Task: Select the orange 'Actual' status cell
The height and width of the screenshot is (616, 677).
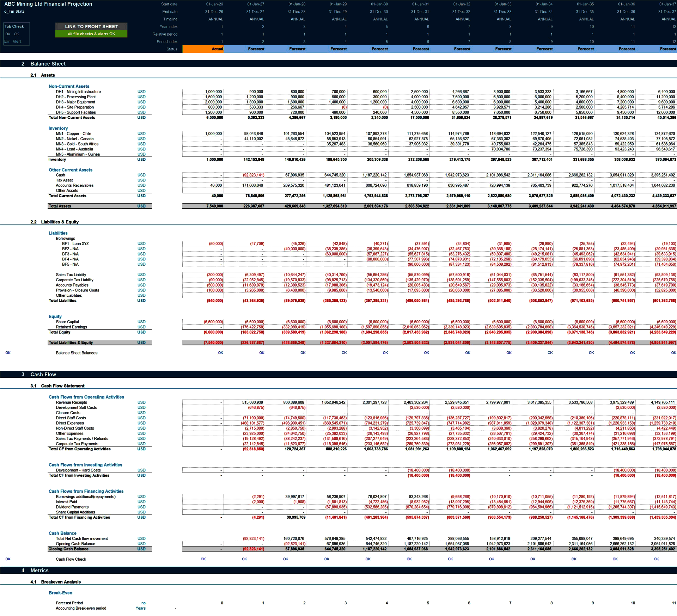Action: click(x=203, y=49)
